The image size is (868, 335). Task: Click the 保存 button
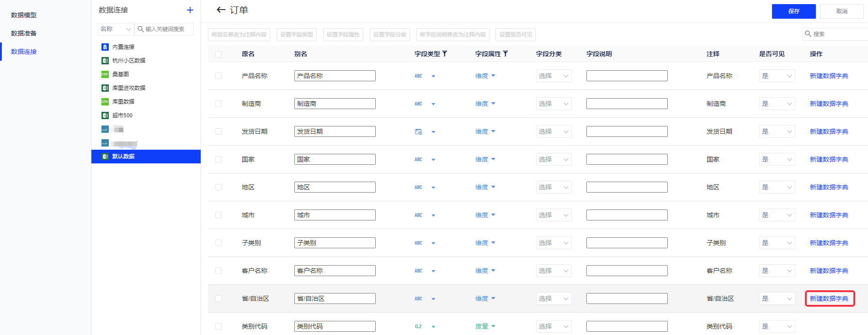click(x=793, y=11)
